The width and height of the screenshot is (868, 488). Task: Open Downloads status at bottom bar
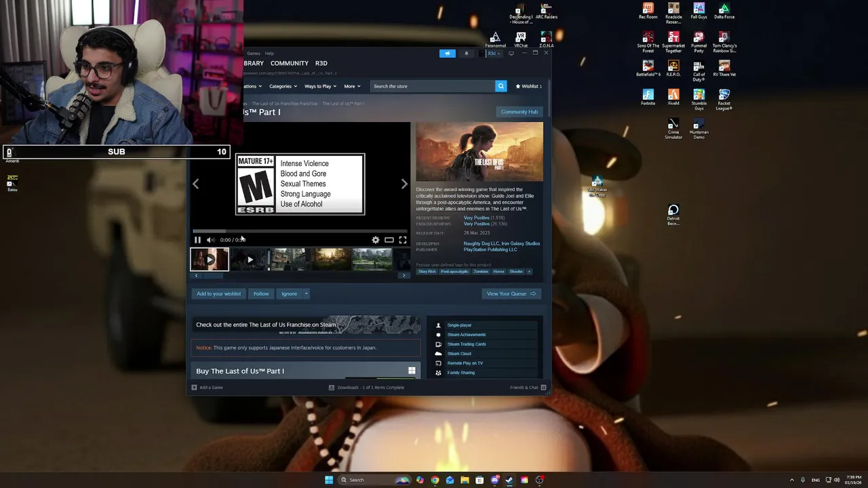click(366, 388)
